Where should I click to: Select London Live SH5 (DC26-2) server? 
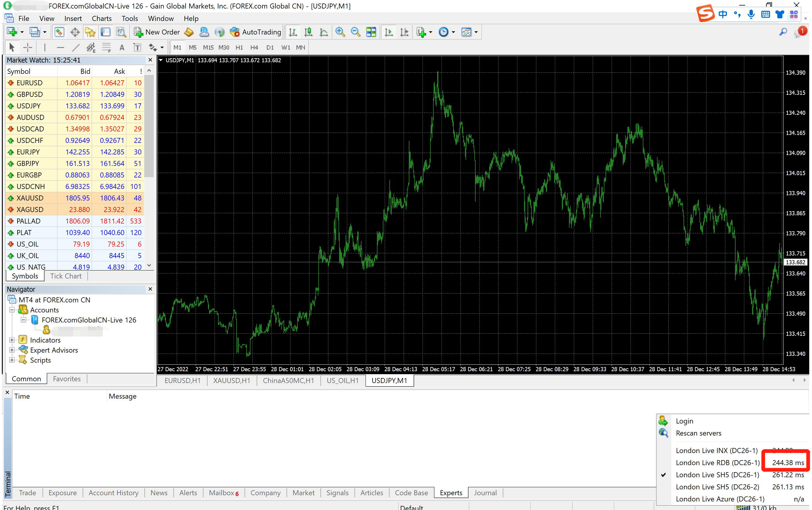(x=733, y=487)
